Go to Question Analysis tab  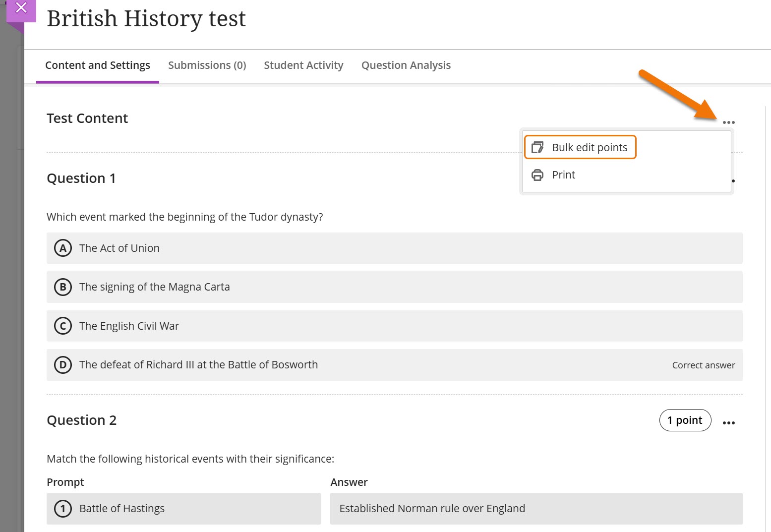[x=406, y=65]
